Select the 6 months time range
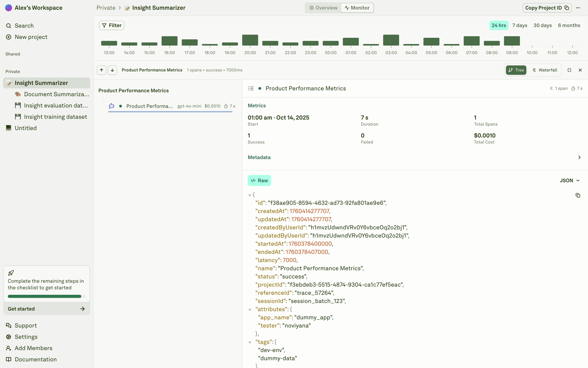Screen dimensions: 588x368 coord(569,25)
